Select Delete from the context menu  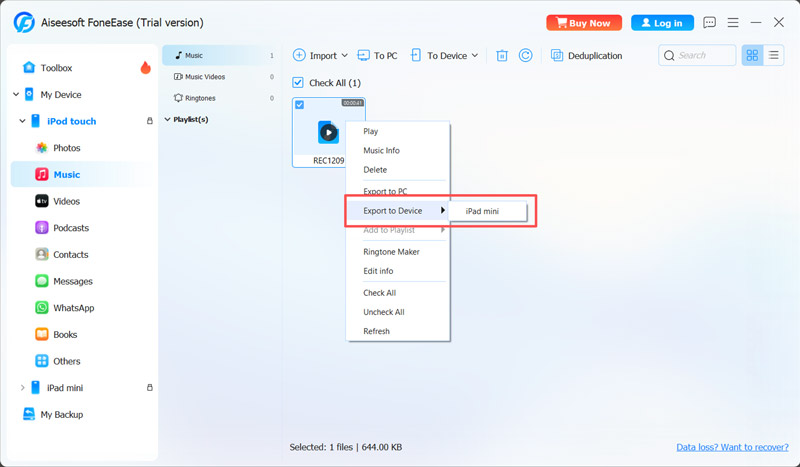[375, 170]
